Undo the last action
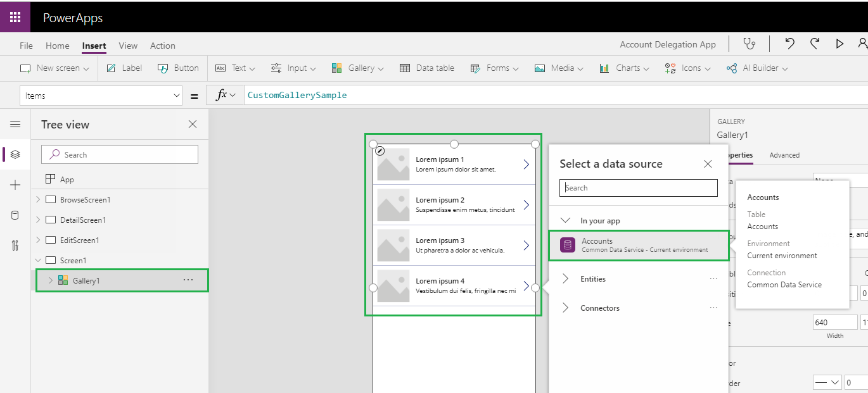This screenshot has height=393, width=868. tap(789, 44)
